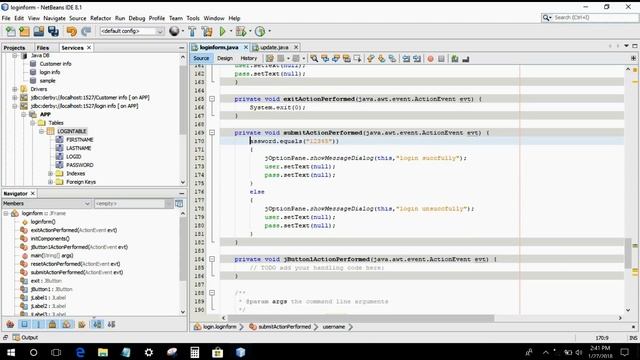Open the Debug Project dropdown arrow
This screenshot has width=640, height=360.
click(x=250, y=31)
